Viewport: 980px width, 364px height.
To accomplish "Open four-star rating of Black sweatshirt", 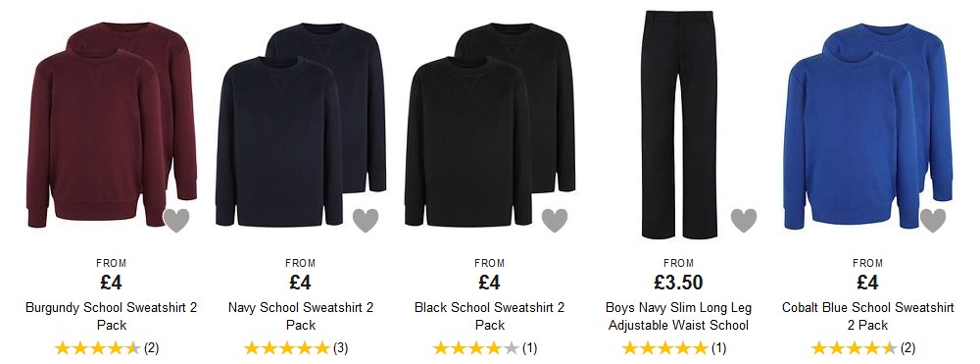I will pos(485,348).
